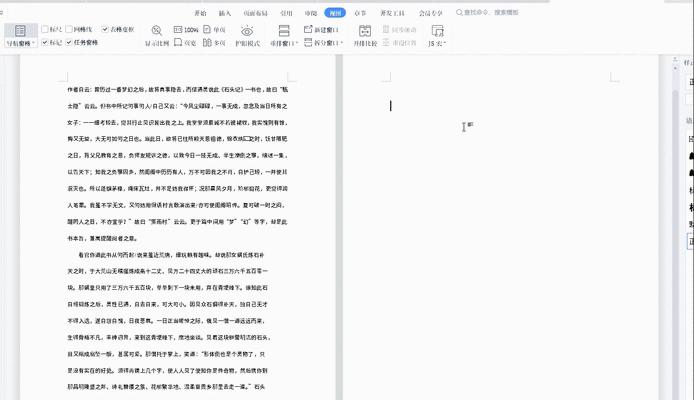Expand the 导航窗格 dropdown arrow
Screen dimensions: 694x400
[34, 43]
